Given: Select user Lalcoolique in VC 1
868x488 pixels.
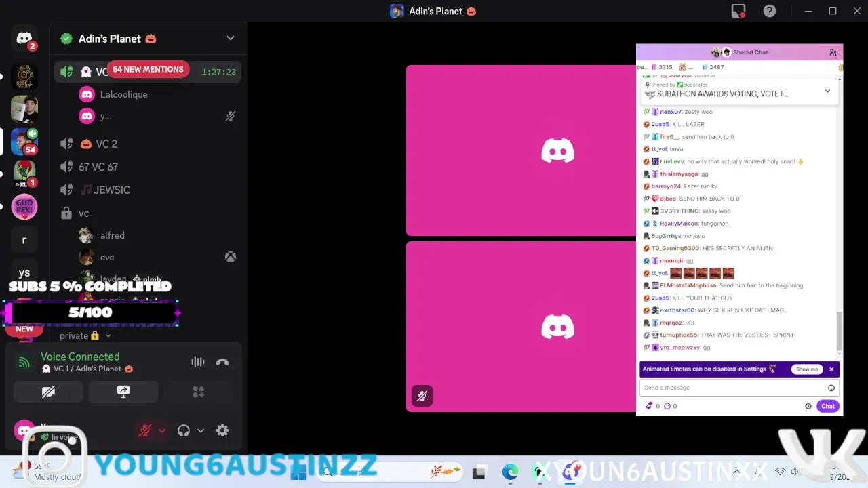Looking at the screenshot, I should point(123,94).
